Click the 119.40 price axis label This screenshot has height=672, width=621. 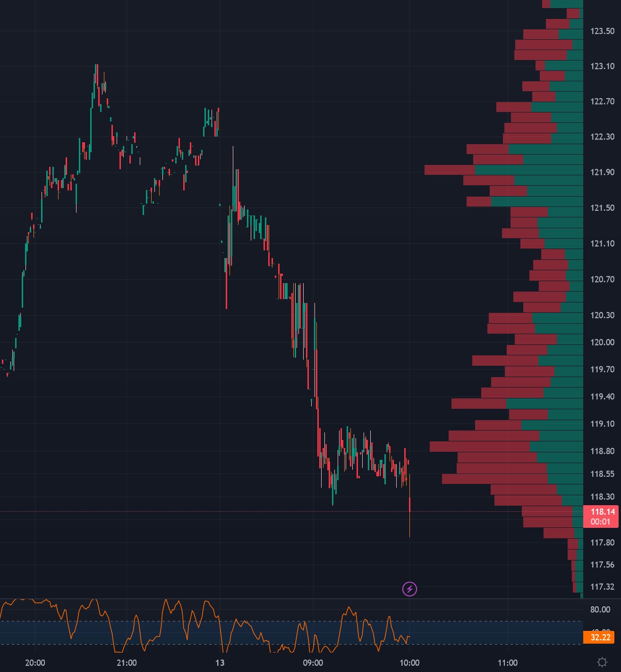pyautogui.click(x=603, y=396)
